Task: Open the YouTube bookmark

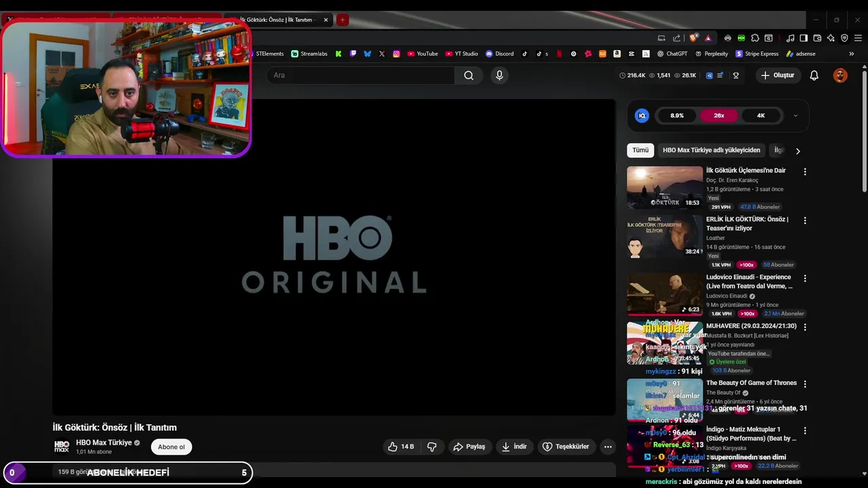Action: 422,54
